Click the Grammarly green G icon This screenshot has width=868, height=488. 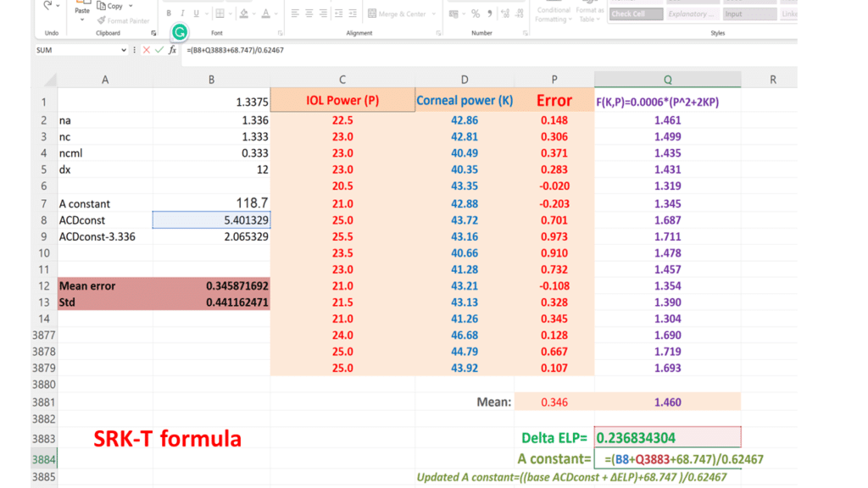point(179,31)
